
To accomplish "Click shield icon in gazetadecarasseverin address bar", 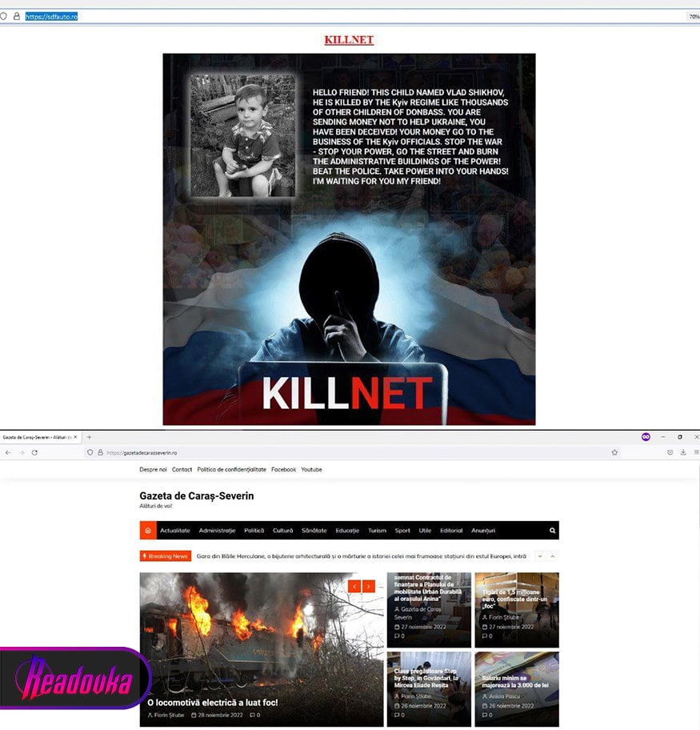I will tap(90, 452).
